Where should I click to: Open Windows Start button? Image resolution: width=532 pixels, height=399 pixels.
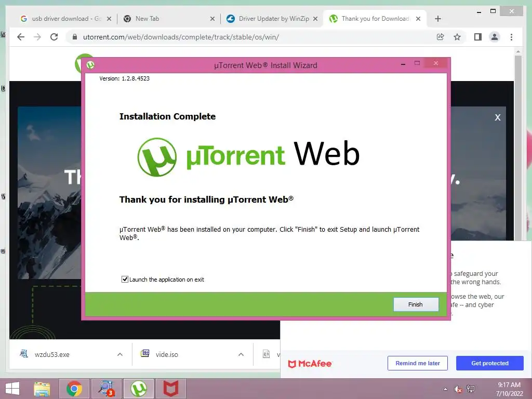[x=12, y=389]
